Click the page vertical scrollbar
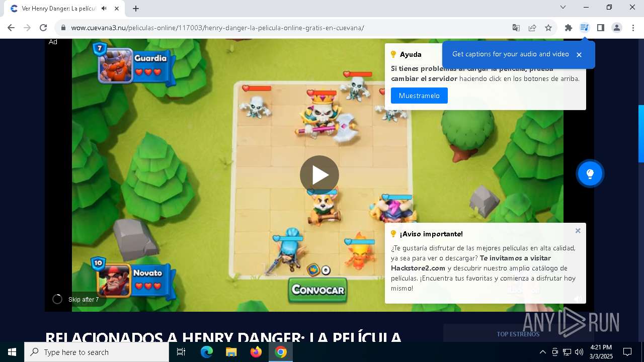Image resolution: width=644 pixels, height=362 pixels. pyautogui.click(x=641, y=133)
